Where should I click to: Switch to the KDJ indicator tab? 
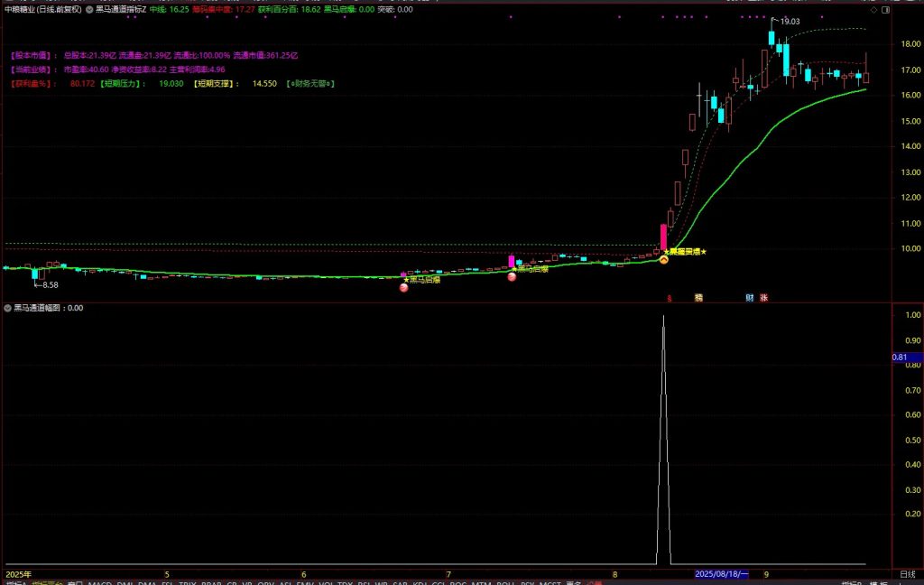pos(420,584)
